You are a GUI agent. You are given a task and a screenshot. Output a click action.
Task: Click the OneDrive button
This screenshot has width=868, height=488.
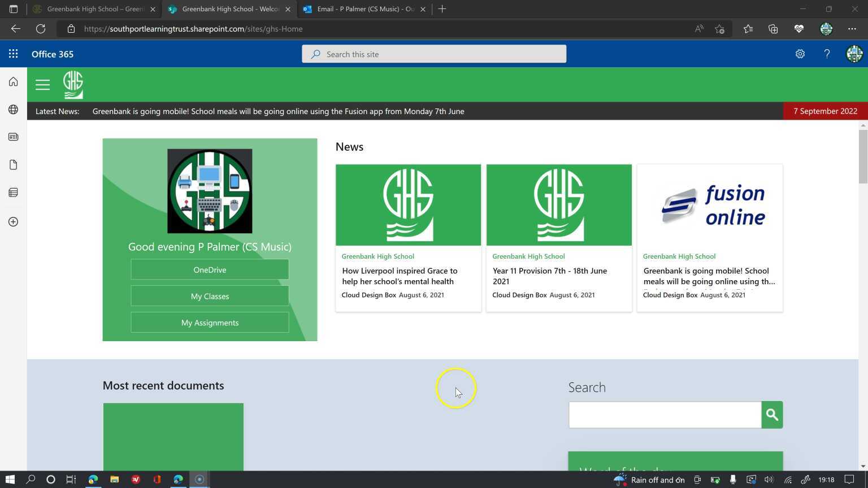pyautogui.click(x=209, y=269)
